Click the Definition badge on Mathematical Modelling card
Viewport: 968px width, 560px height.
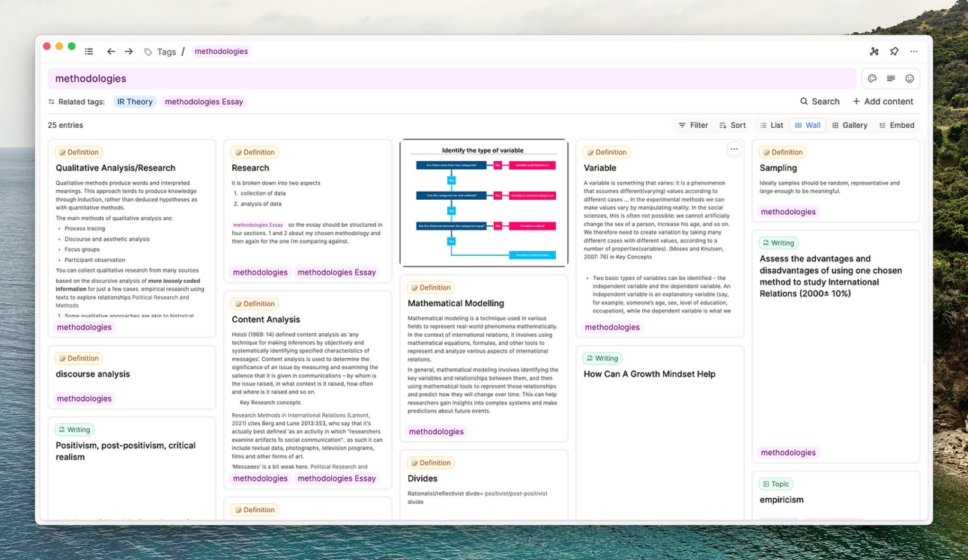coord(431,287)
